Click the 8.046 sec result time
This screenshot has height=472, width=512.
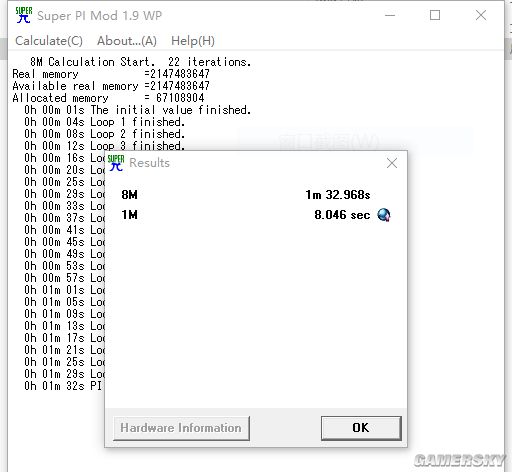point(342,214)
